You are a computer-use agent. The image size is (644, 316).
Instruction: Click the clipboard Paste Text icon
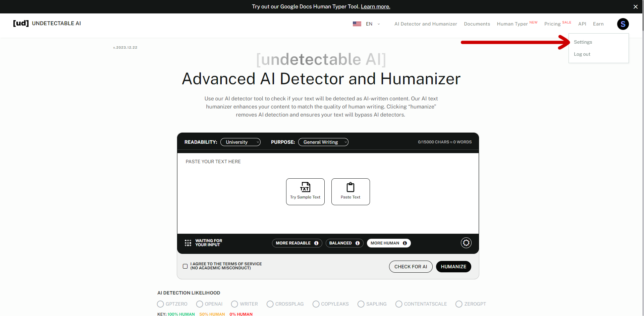(x=351, y=187)
